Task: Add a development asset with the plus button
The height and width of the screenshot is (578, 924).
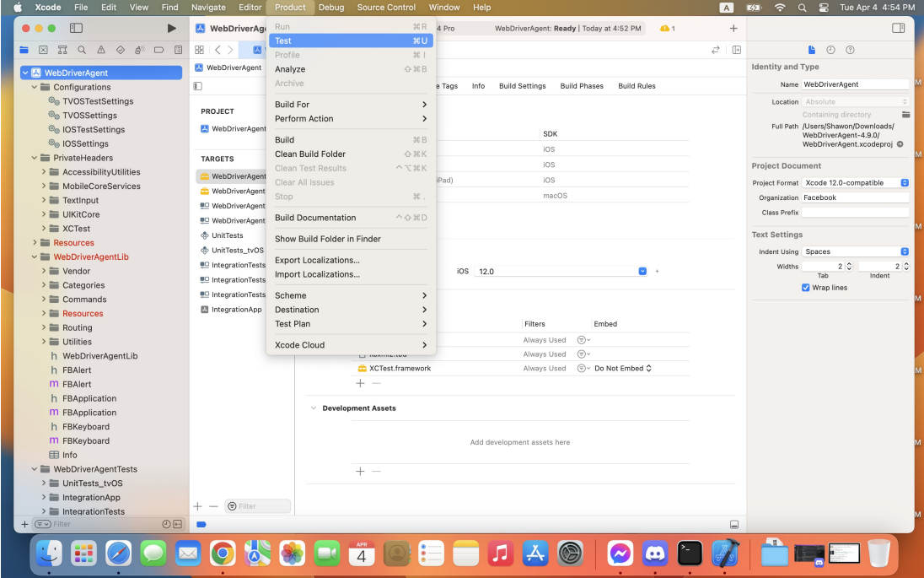Action: [360, 471]
